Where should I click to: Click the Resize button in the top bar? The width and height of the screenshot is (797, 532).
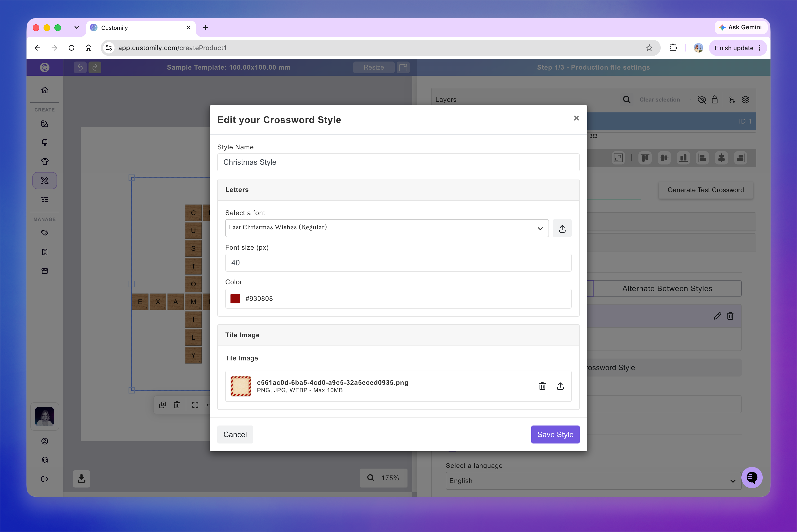[374, 67]
